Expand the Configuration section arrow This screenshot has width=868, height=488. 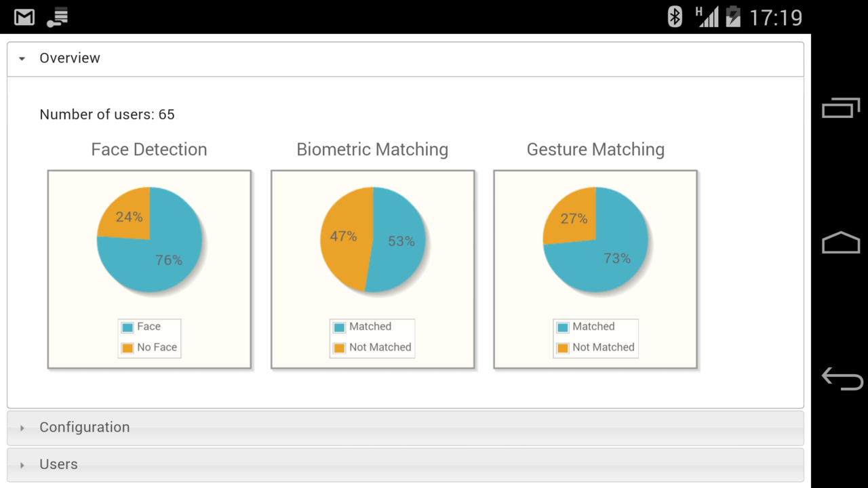[x=22, y=428]
